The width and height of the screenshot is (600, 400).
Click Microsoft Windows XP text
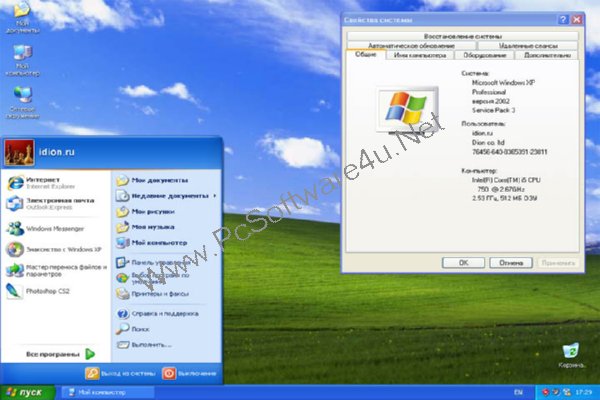point(503,83)
